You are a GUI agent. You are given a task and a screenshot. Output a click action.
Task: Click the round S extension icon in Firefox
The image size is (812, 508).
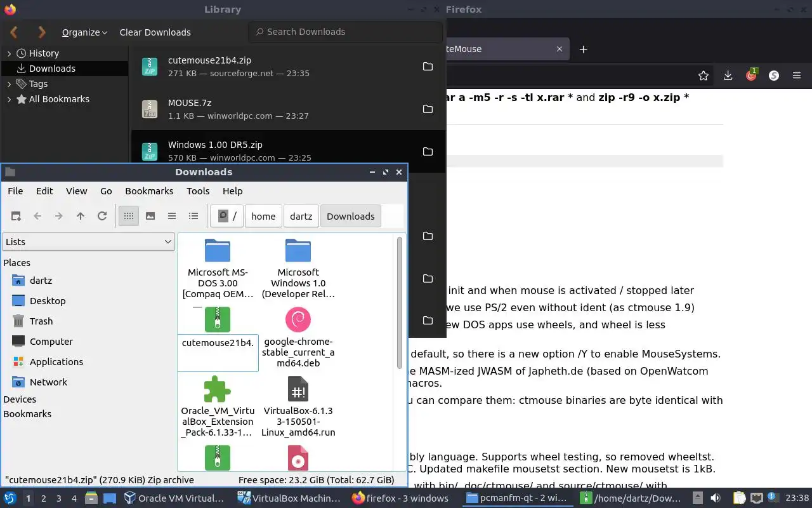coord(774,76)
